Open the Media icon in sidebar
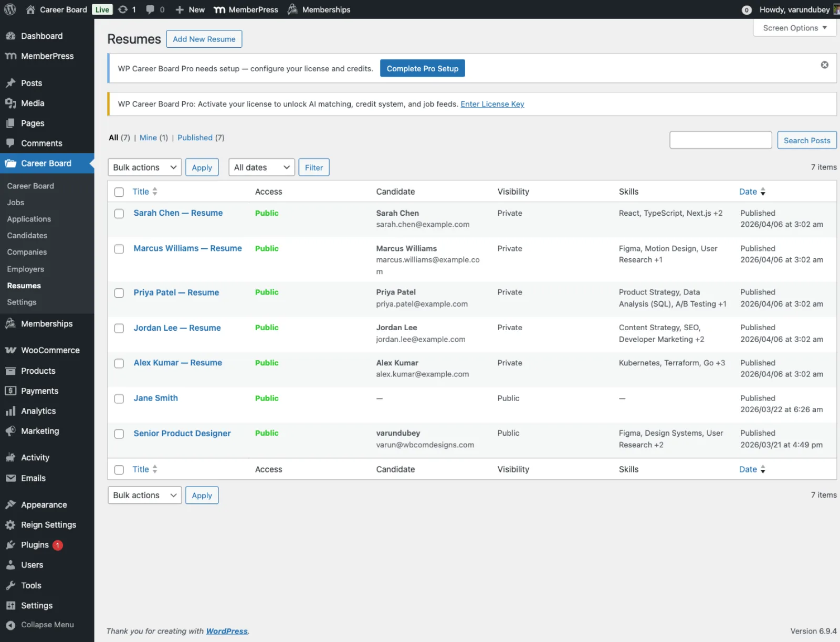840x642 pixels. pos(10,103)
